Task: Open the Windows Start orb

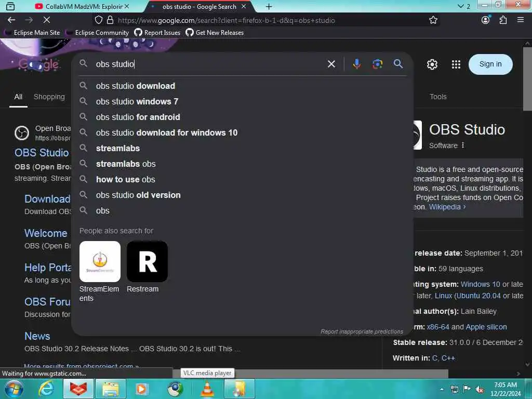Action: [14, 389]
